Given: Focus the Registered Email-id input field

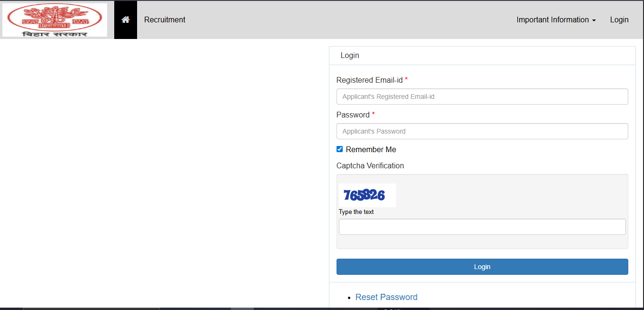Looking at the screenshot, I should click(x=482, y=97).
